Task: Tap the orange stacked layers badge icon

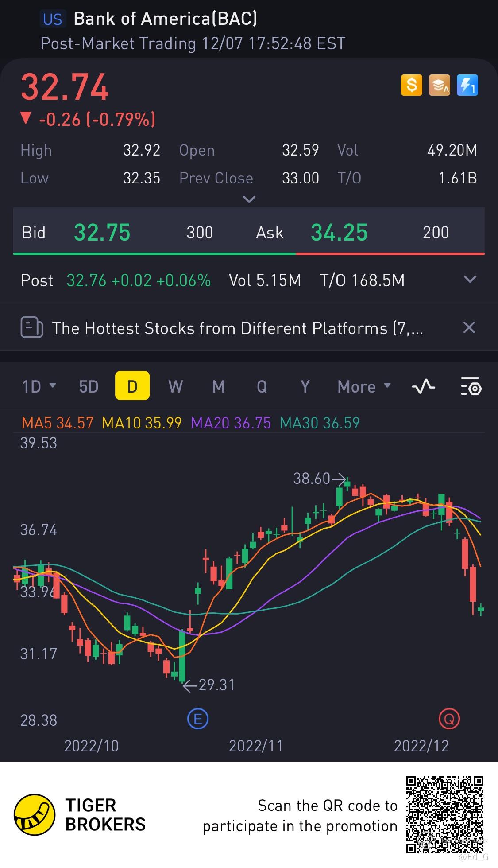Action: (x=439, y=85)
